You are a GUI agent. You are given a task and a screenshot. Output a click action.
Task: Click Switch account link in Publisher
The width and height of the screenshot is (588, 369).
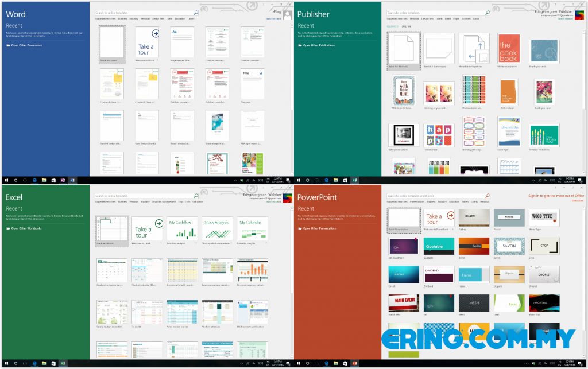click(x=565, y=18)
